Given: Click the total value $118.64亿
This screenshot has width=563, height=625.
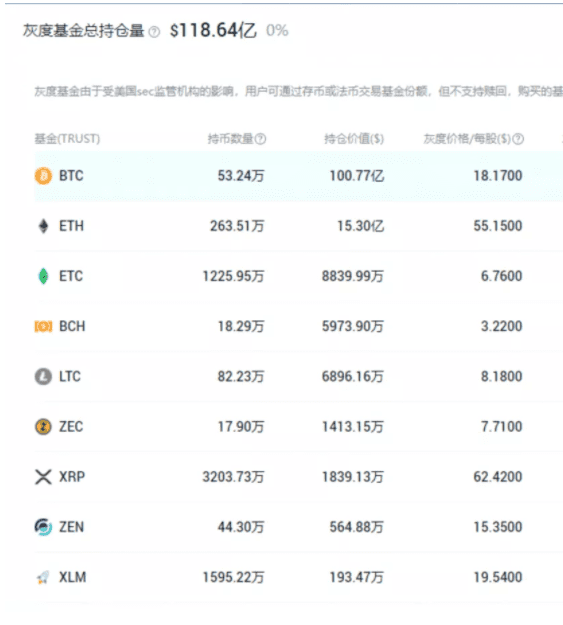Looking at the screenshot, I should tap(213, 30).
